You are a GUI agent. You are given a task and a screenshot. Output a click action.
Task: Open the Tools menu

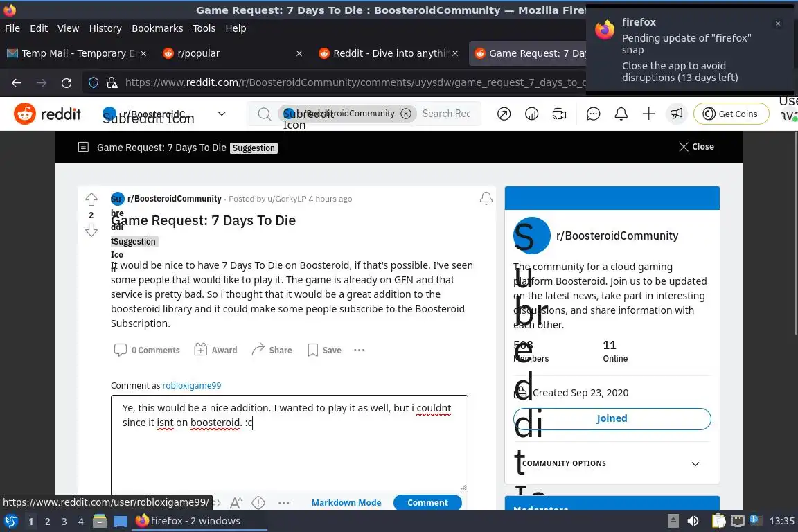204,28
